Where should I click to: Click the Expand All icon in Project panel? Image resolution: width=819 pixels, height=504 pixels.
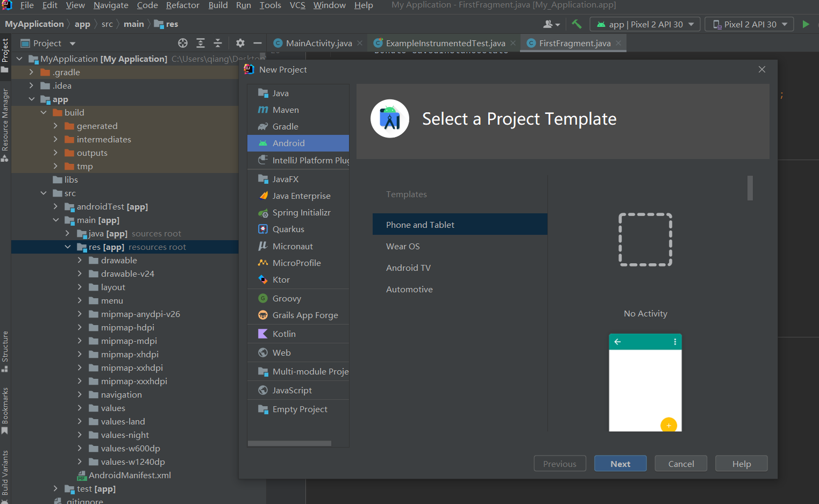click(201, 43)
